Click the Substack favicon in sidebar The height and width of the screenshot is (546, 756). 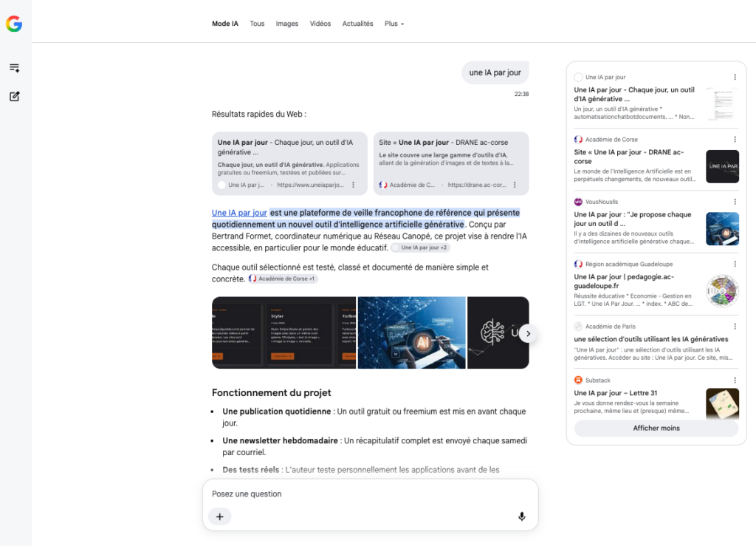pos(578,380)
